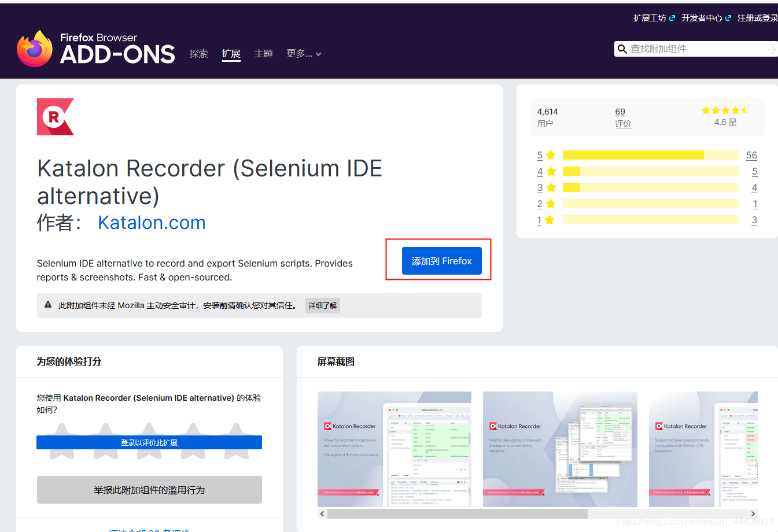Click the screenshots scroll left arrow

coord(322,513)
